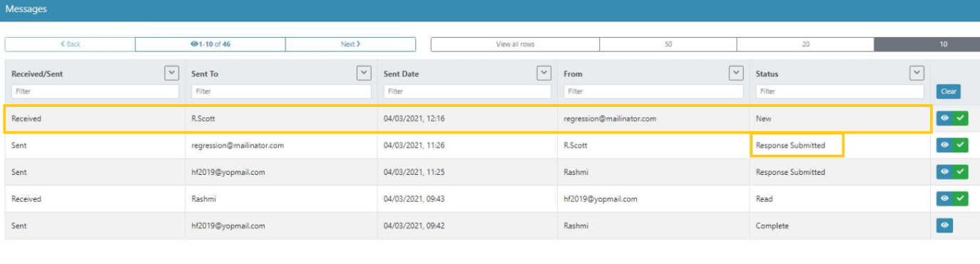Click regression@mailinator.com in the Sent To column
Image resolution: width=980 pixels, height=264 pixels.
tap(238, 145)
